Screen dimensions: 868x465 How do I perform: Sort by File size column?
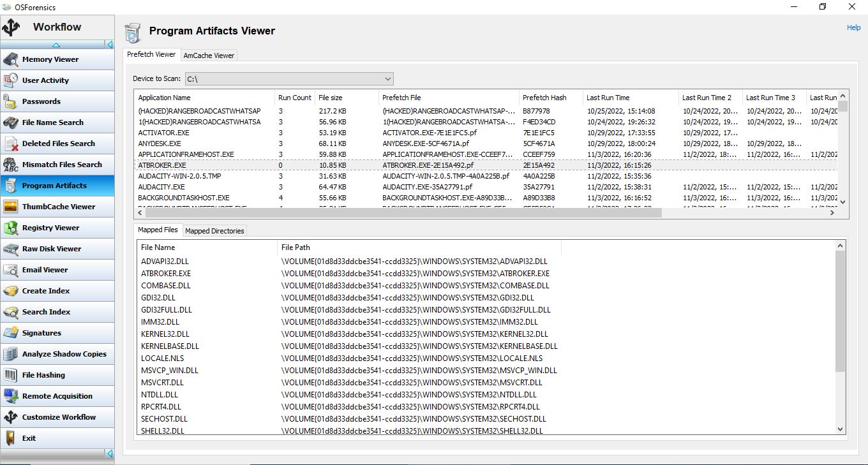(x=347, y=98)
